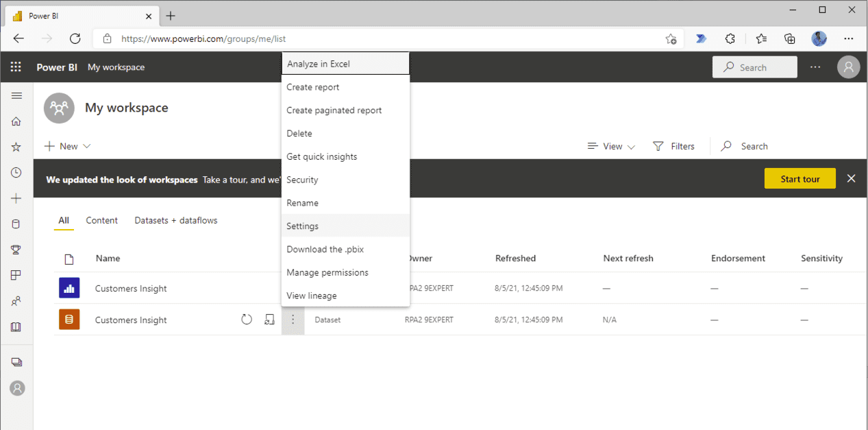
Task: Open Goals using the trophy icon
Action: click(x=17, y=250)
